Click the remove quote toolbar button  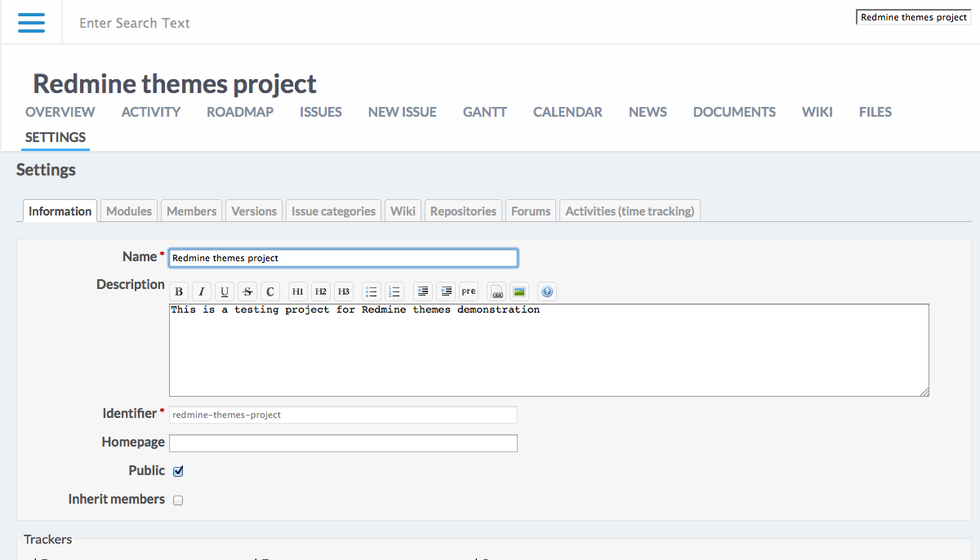coord(445,291)
